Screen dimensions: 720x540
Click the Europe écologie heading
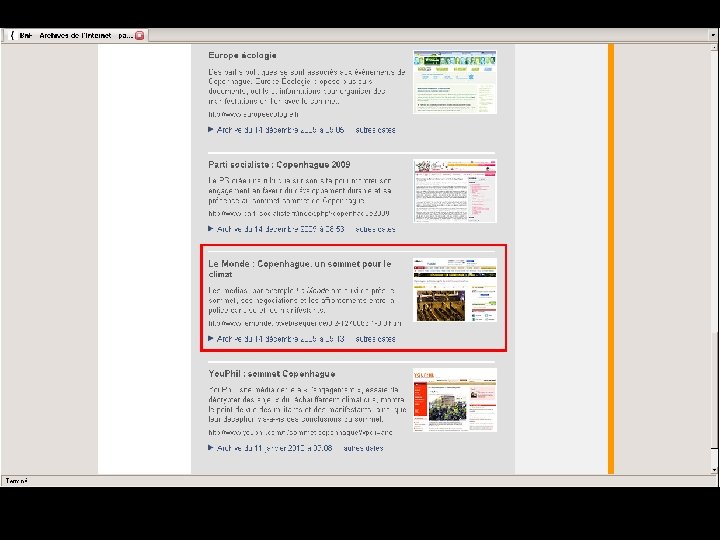242,56
